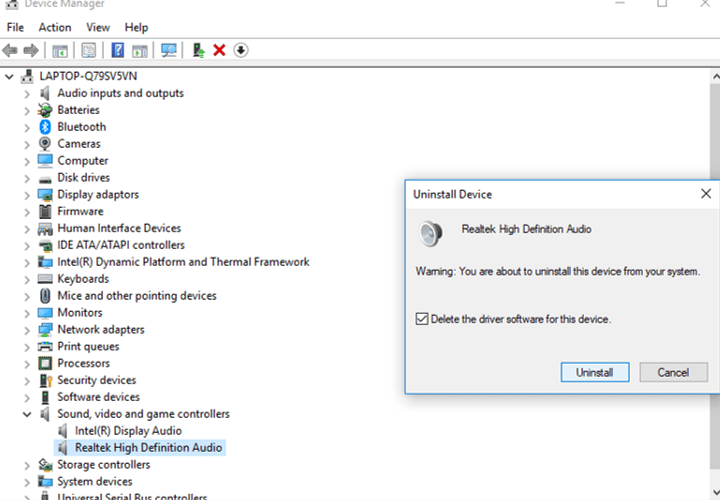720x500 pixels.
Task: Open Properties from the toolbar icon
Action: pyautogui.click(x=89, y=50)
